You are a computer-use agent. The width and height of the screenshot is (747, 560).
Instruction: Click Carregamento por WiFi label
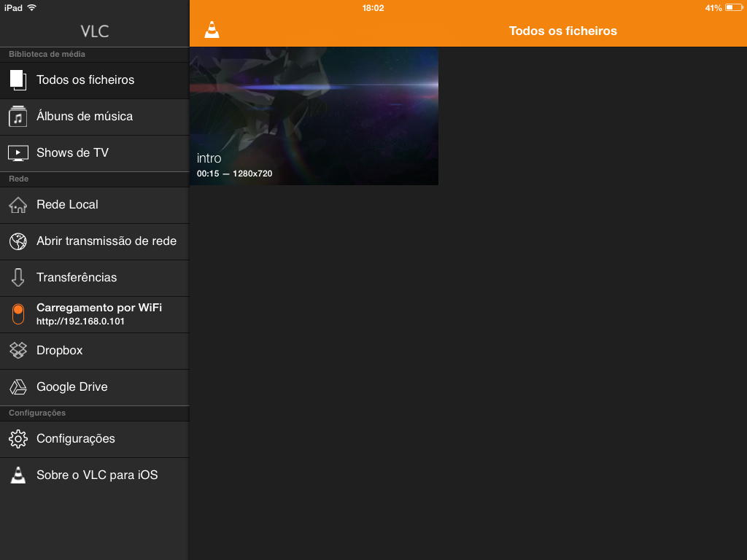coord(99,308)
